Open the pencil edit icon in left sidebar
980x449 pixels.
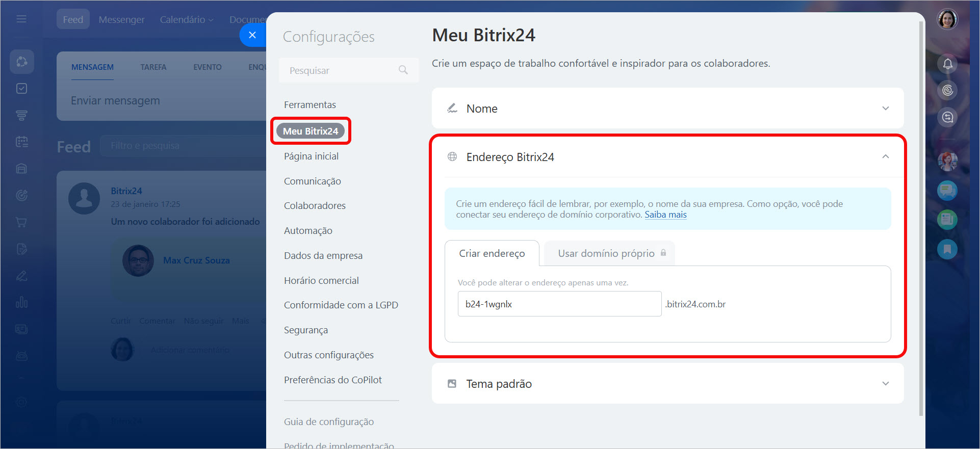tap(22, 276)
